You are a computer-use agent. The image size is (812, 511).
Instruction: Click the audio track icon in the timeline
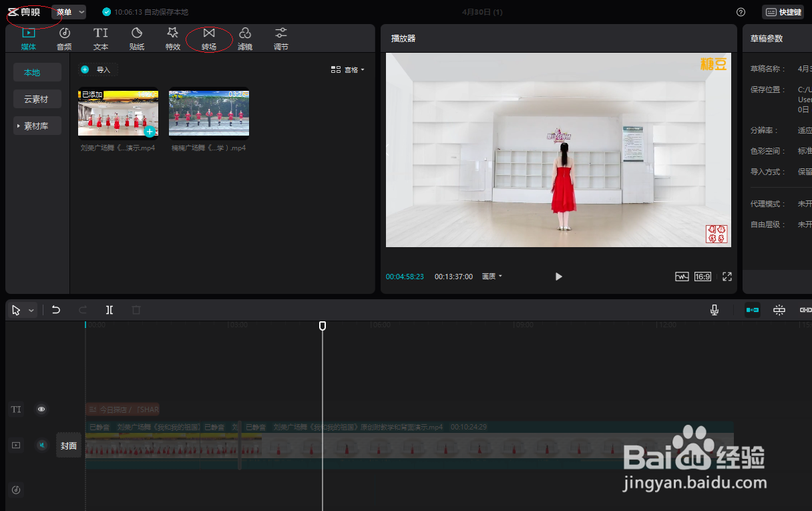pos(16,490)
